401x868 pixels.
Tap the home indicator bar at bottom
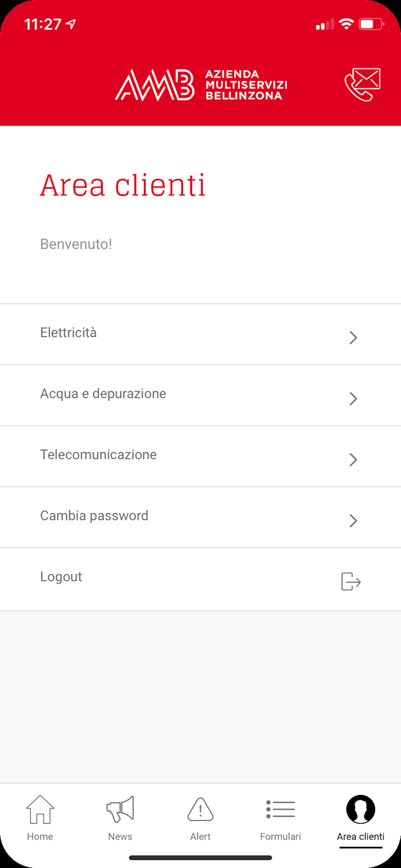coord(200,858)
